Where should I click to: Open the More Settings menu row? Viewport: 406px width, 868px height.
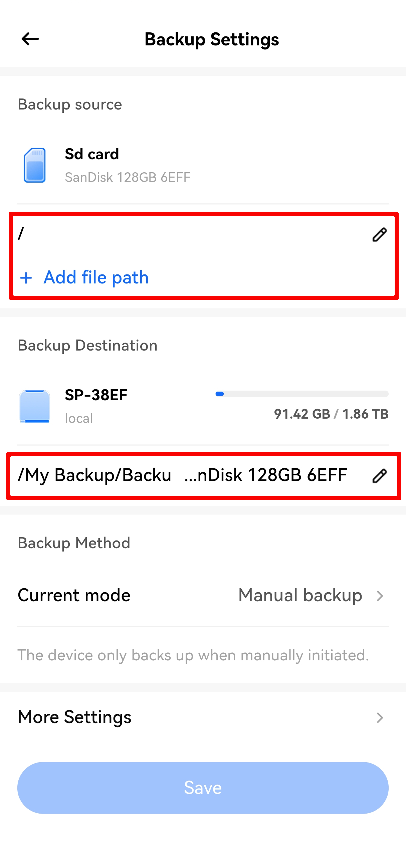click(74, 717)
